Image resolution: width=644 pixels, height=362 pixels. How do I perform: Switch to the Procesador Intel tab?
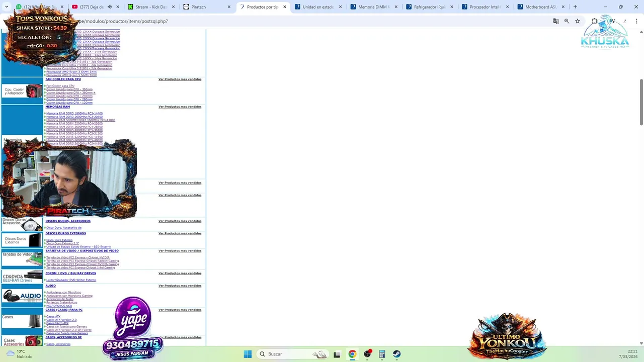(x=485, y=7)
